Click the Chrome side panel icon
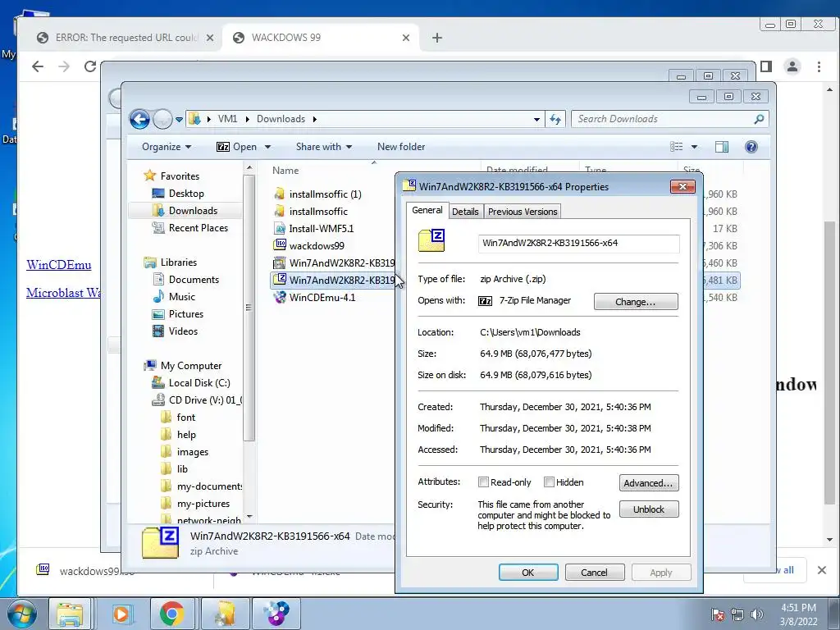This screenshot has height=630, width=840. (x=766, y=66)
